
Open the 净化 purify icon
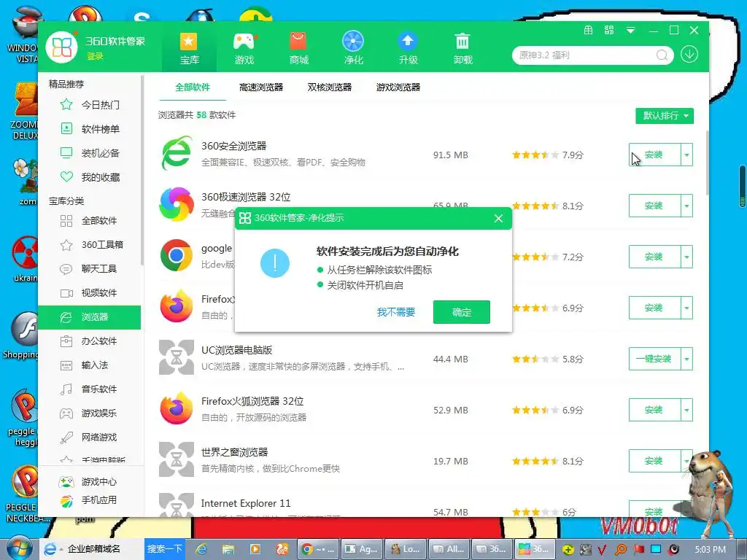(x=353, y=42)
